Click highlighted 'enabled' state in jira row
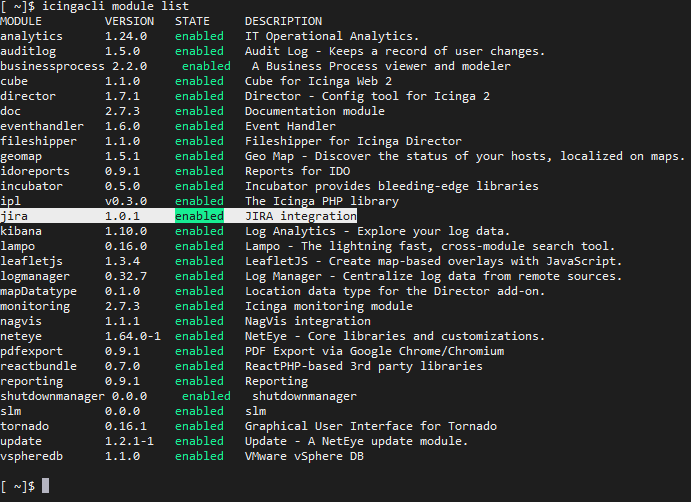 click(199, 216)
